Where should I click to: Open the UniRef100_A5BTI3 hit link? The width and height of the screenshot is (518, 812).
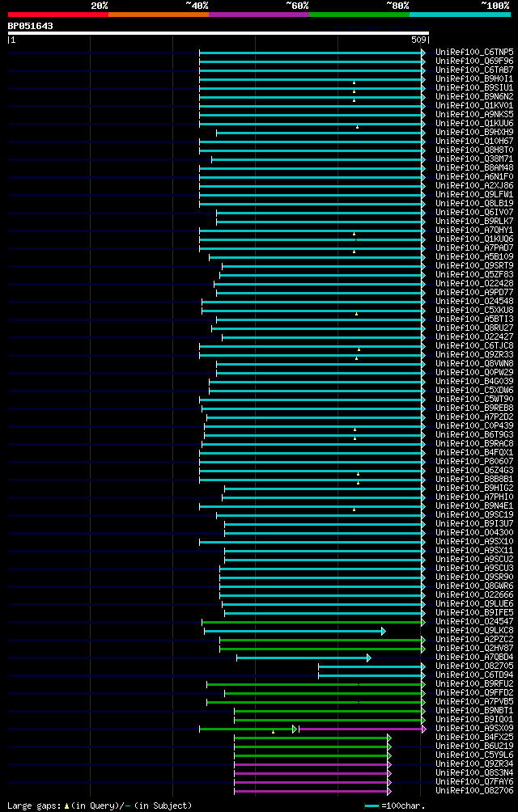pyautogui.click(x=474, y=319)
